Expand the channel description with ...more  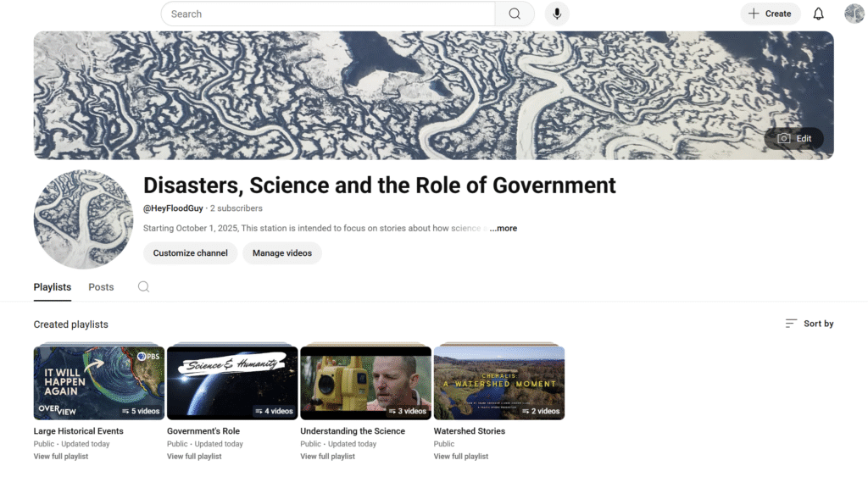pos(504,228)
